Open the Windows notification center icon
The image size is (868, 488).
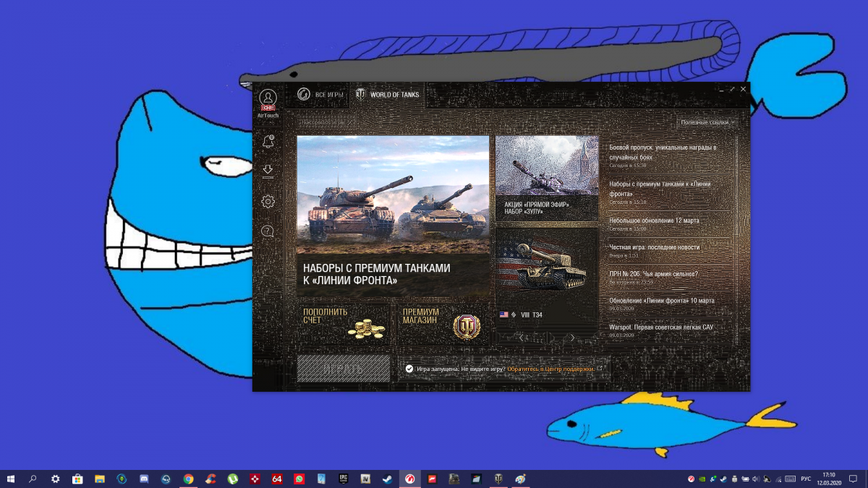coord(853,479)
